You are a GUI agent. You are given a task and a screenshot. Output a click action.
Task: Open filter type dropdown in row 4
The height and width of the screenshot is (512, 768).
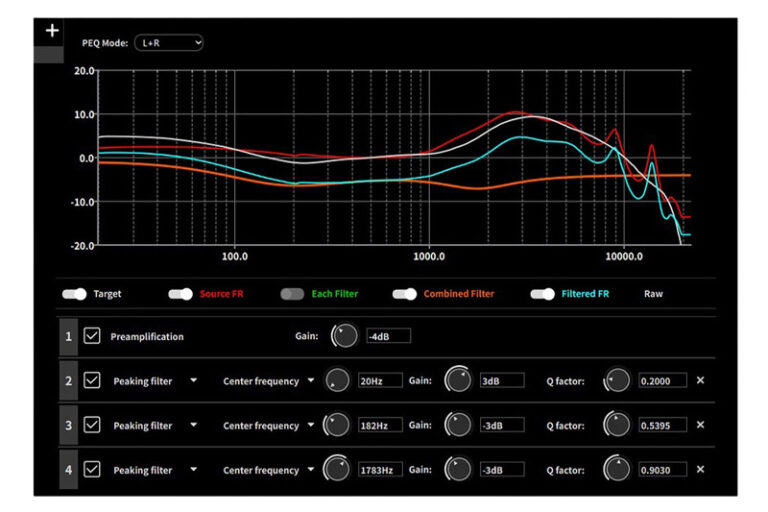(193, 469)
